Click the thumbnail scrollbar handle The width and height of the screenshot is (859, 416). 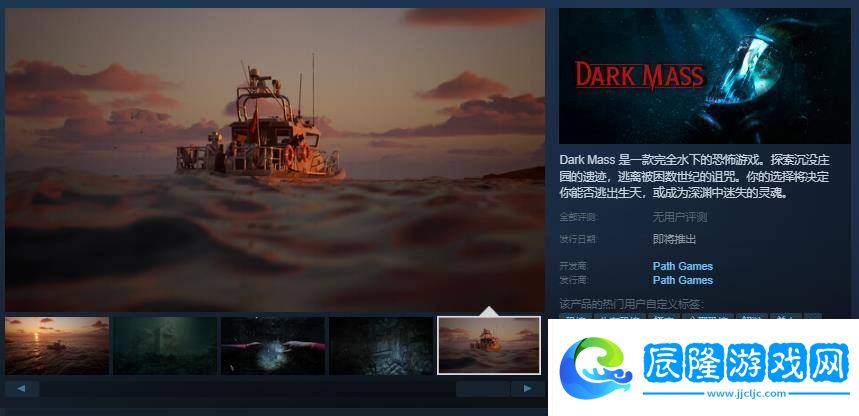tap(482, 389)
